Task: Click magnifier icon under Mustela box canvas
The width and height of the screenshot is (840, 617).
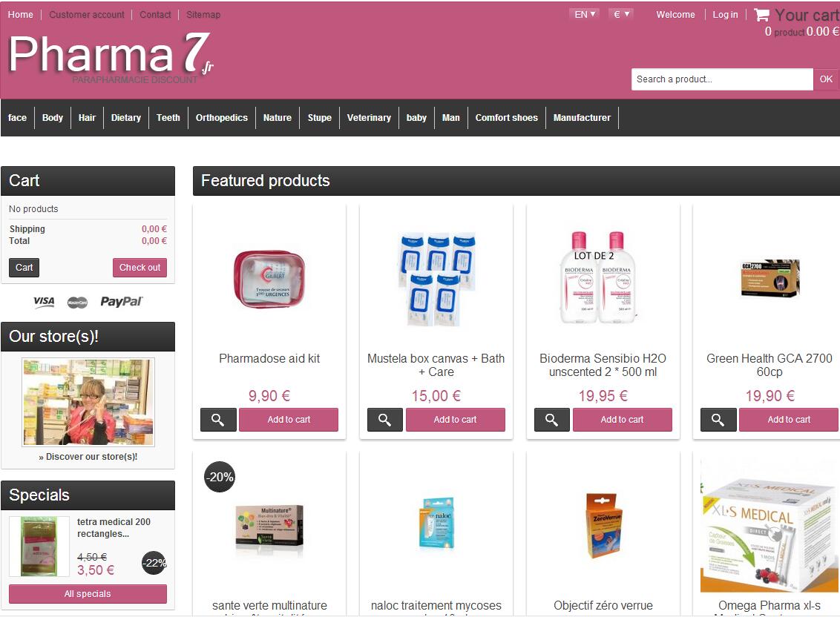Action: [384, 420]
